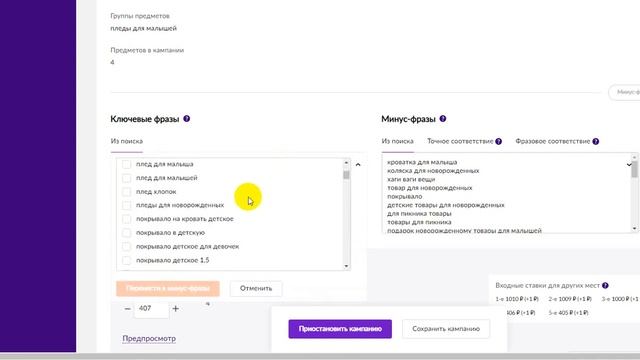Select minus-phrase 'товары для пикника'

(419, 222)
